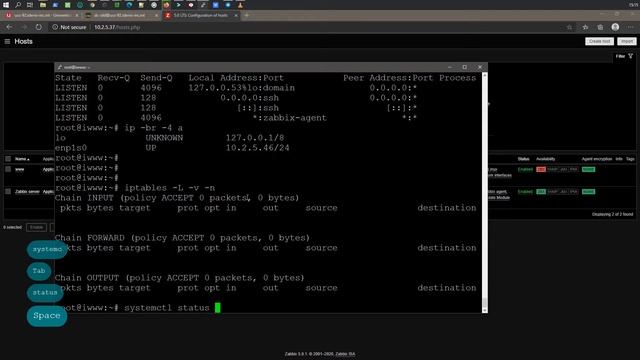
Task: Click the Enable button below hosts table
Action: [36, 227]
